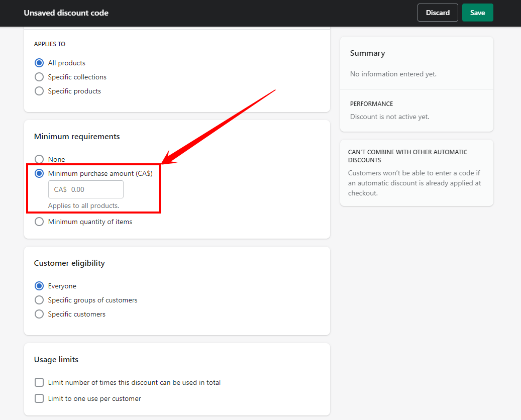Click the Customer eligibility heading
521x420 pixels.
click(69, 263)
